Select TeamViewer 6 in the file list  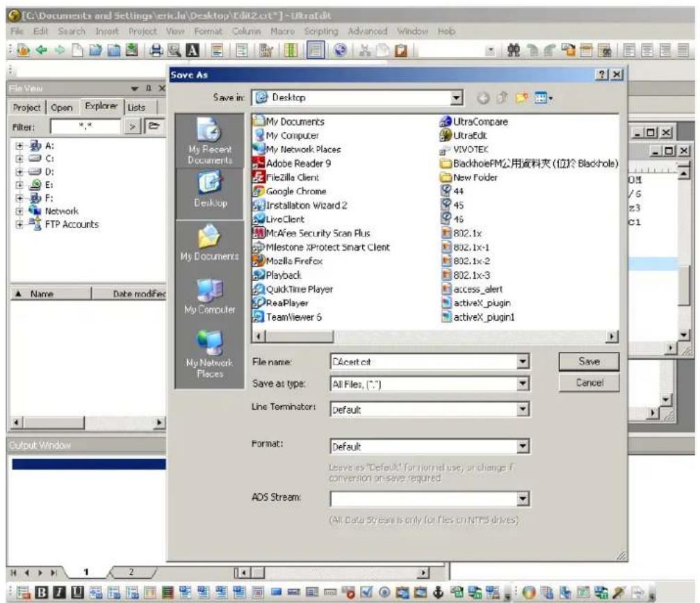coord(287,317)
